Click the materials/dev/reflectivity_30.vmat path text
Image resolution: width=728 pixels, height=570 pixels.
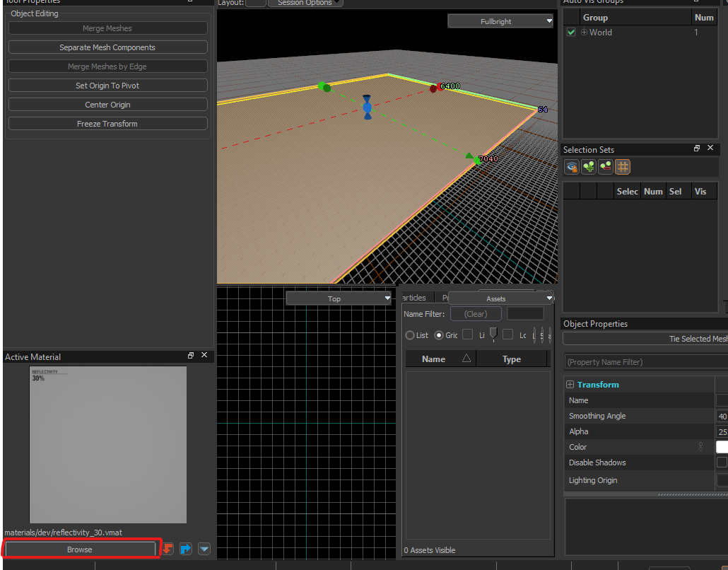click(x=63, y=533)
